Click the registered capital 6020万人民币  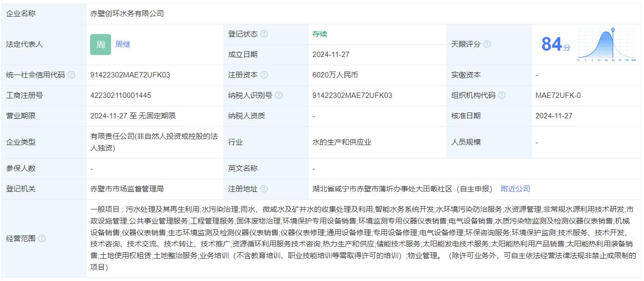click(335, 75)
